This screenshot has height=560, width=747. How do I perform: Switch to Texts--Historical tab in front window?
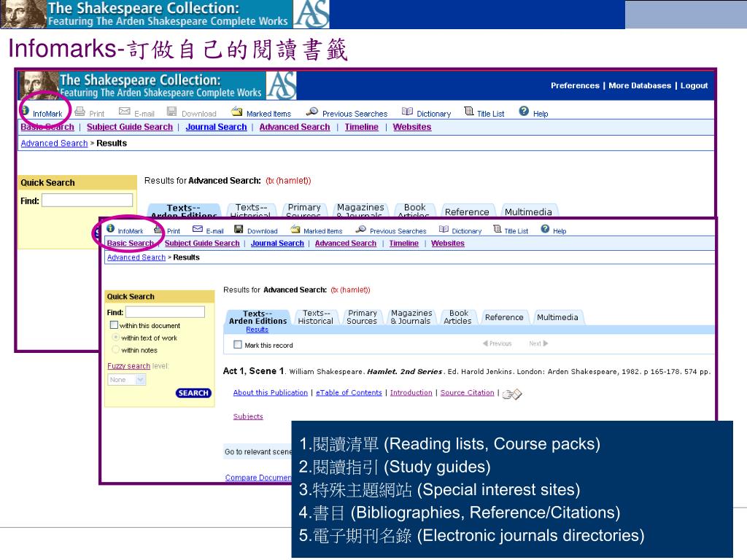pos(315,317)
